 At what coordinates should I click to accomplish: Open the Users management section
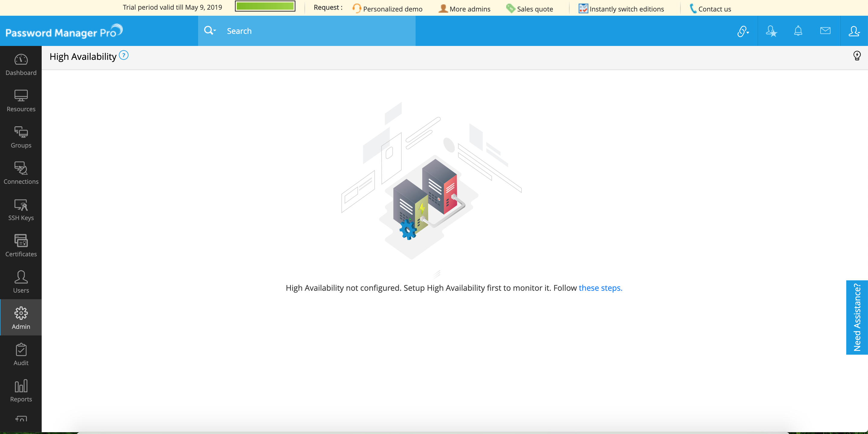(x=21, y=282)
